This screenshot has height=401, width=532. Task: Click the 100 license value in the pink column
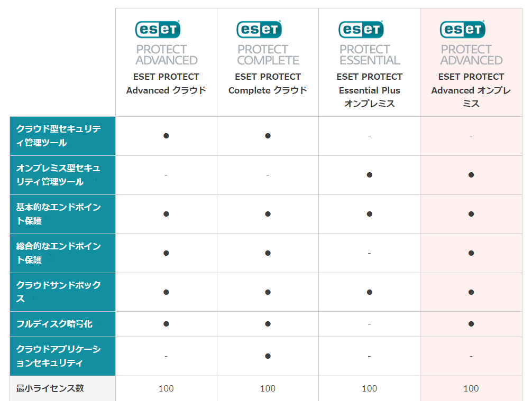point(471,388)
